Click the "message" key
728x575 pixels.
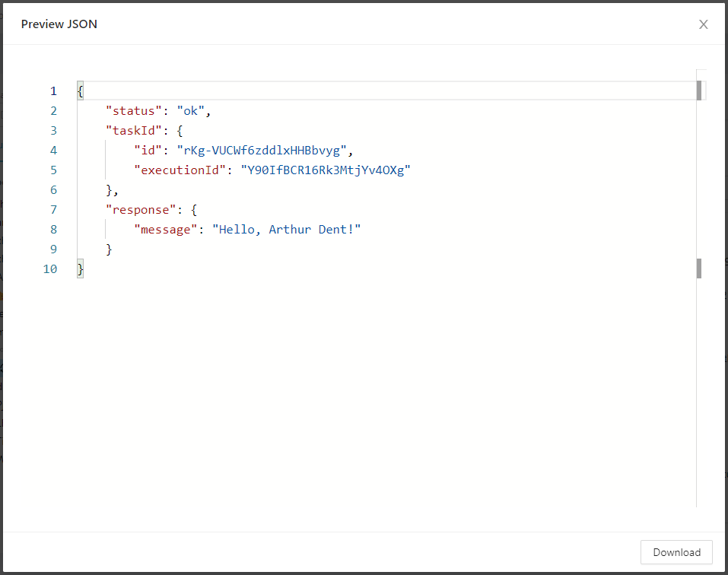coord(166,230)
